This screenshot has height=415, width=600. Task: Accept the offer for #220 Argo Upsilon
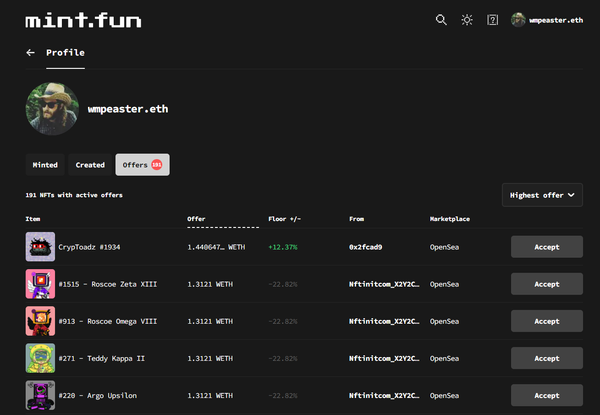tap(546, 395)
